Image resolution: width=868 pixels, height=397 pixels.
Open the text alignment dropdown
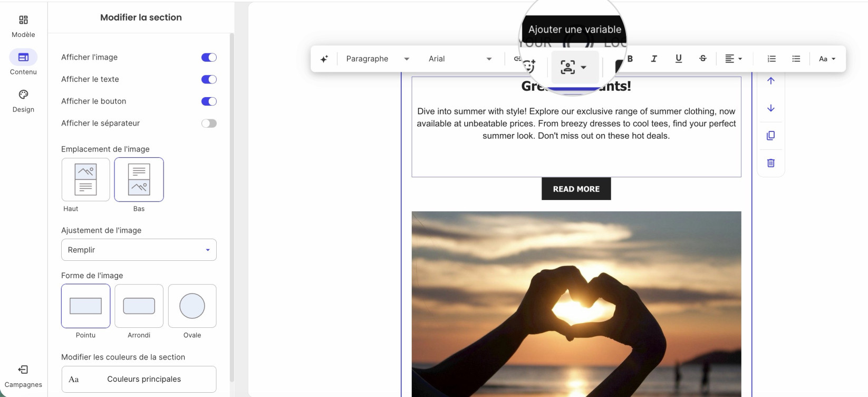coord(734,59)
